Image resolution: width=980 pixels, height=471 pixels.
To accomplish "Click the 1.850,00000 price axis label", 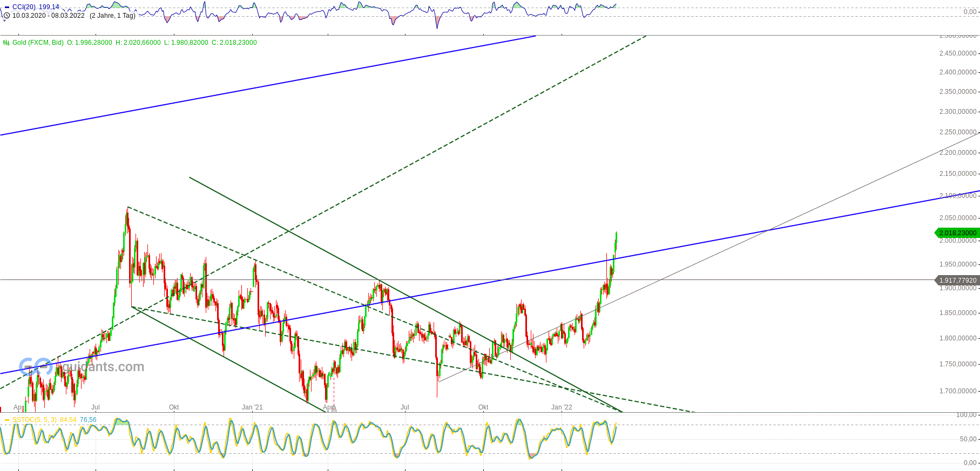I will (x=958, y=313).
